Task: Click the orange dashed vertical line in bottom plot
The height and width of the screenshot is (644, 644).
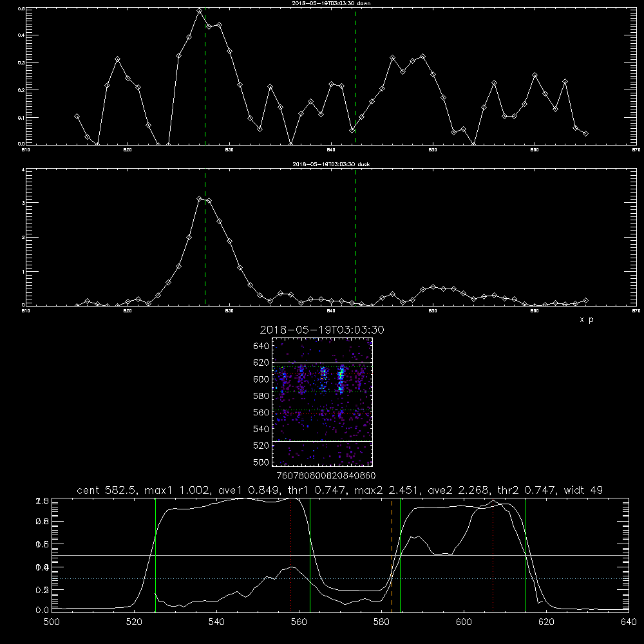Action: click(x=392, y=555)
